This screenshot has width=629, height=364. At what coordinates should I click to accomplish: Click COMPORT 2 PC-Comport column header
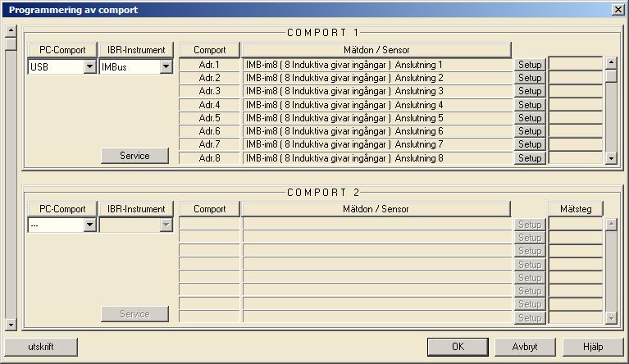coord(62,209)
